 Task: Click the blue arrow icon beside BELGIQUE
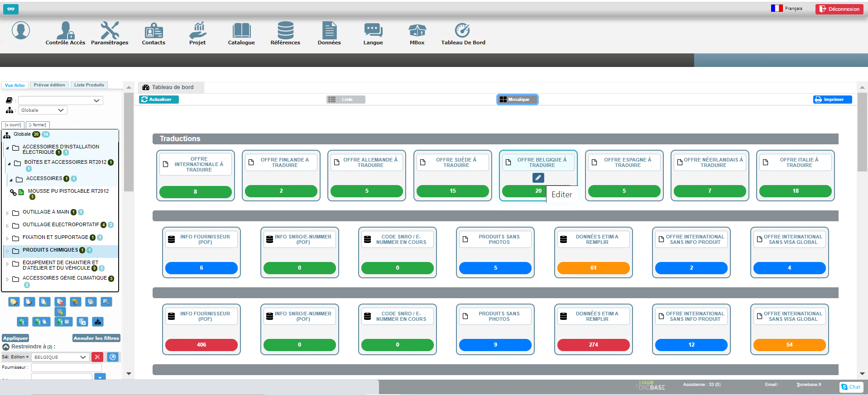click(x=113, y=357)
